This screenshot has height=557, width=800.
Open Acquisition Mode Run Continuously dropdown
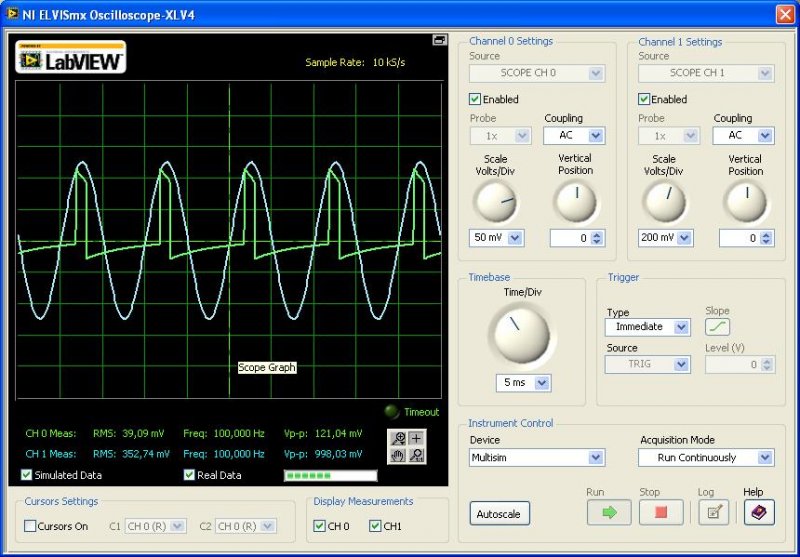point(706,458)
